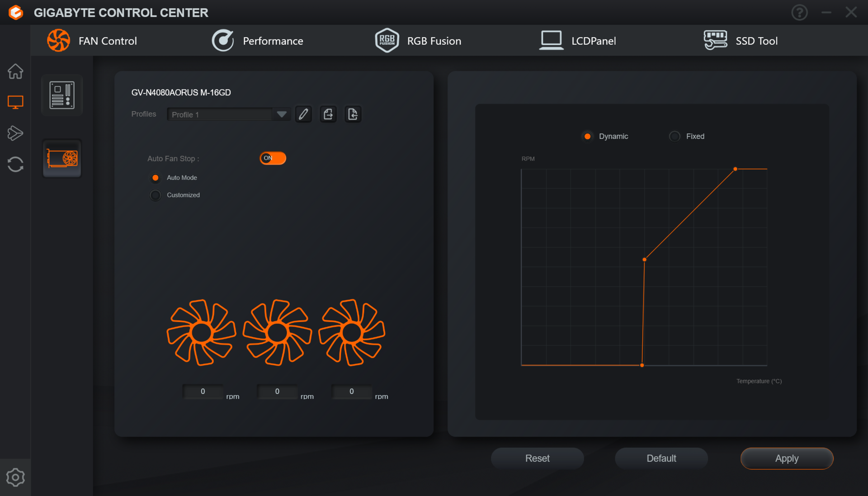Click the middle fan icon
Screen dimensions: 868x496
click(277, 333)
